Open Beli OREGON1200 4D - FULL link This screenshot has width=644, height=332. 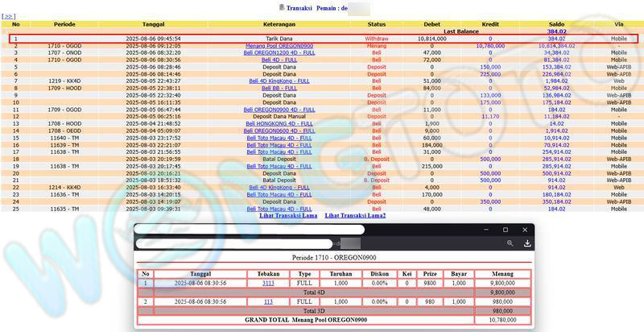click(x=279, y=52)
